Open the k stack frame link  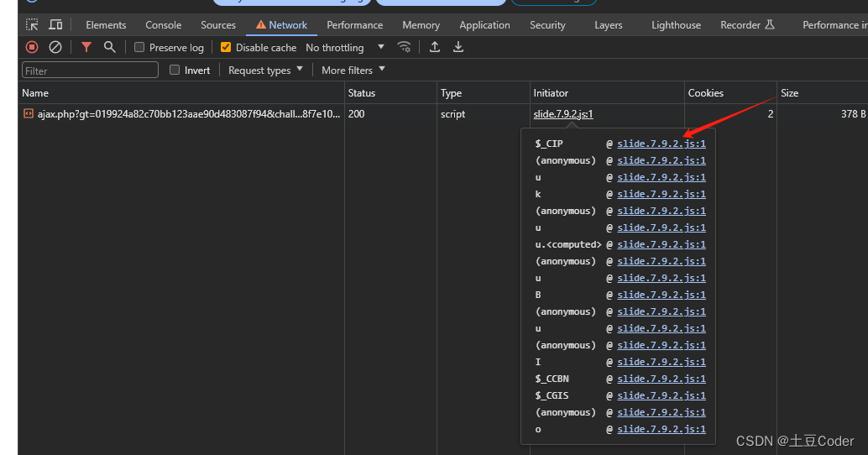(x=661, y=194)
